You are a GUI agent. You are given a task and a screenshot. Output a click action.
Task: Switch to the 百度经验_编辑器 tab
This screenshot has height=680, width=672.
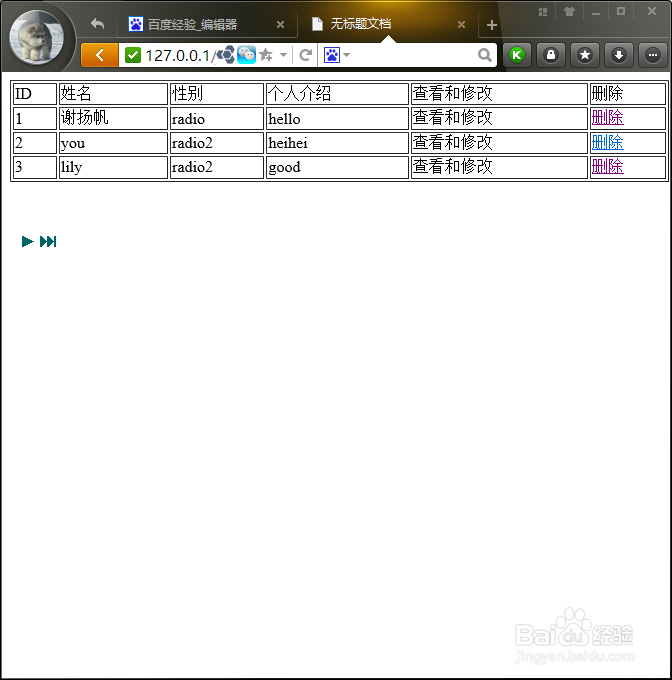coord(207,24)
